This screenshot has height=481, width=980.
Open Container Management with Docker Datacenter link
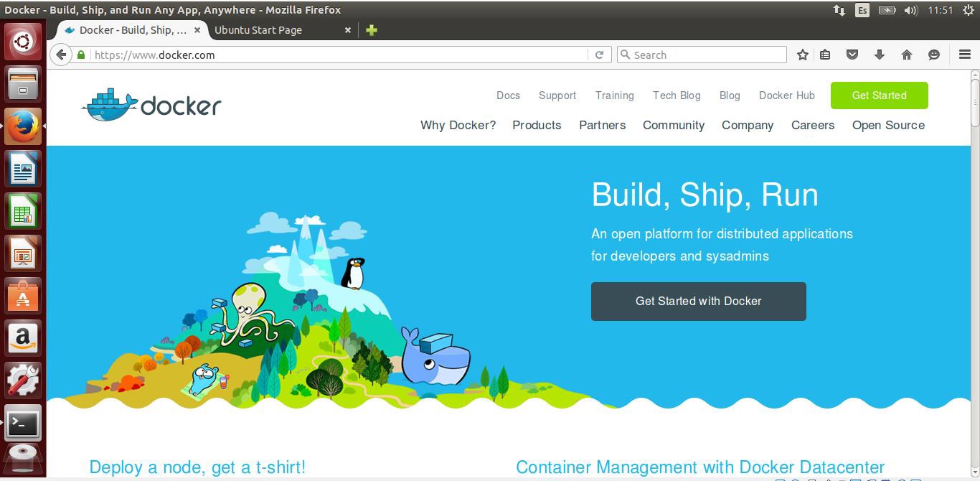point(700,467)
